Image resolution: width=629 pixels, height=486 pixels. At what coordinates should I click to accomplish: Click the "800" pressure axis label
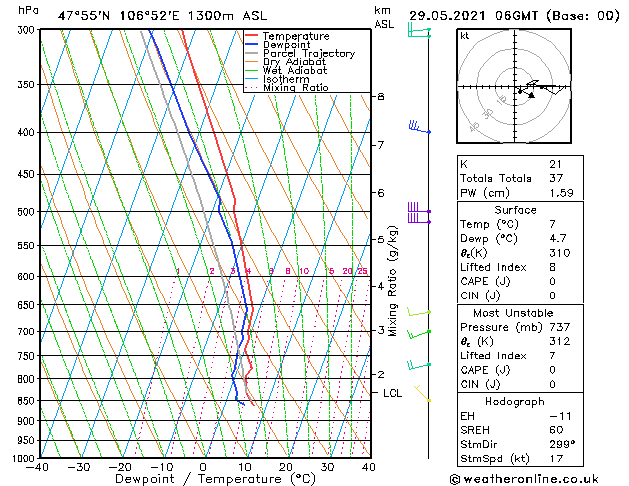(x=28, y=379)
